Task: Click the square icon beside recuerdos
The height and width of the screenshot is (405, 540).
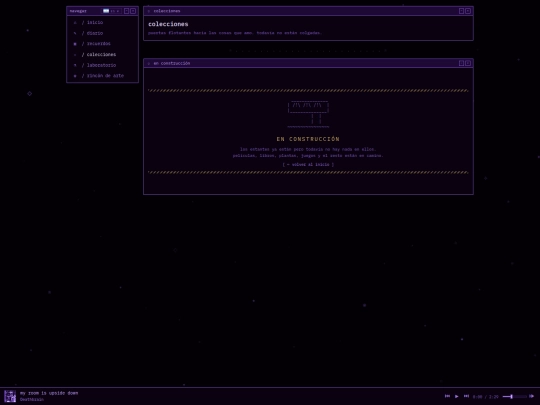Action: click(x=75, y=44)
